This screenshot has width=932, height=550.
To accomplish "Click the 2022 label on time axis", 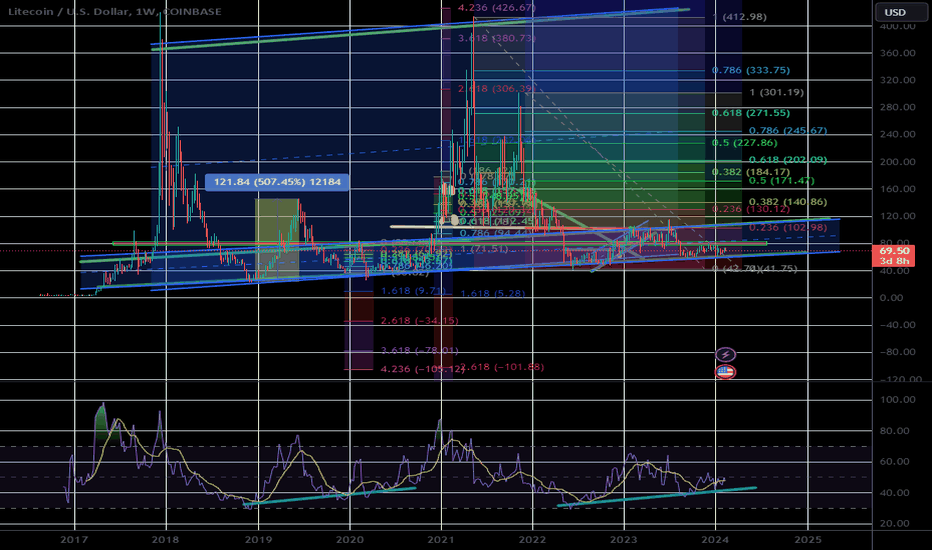I will tap(533, 539).
